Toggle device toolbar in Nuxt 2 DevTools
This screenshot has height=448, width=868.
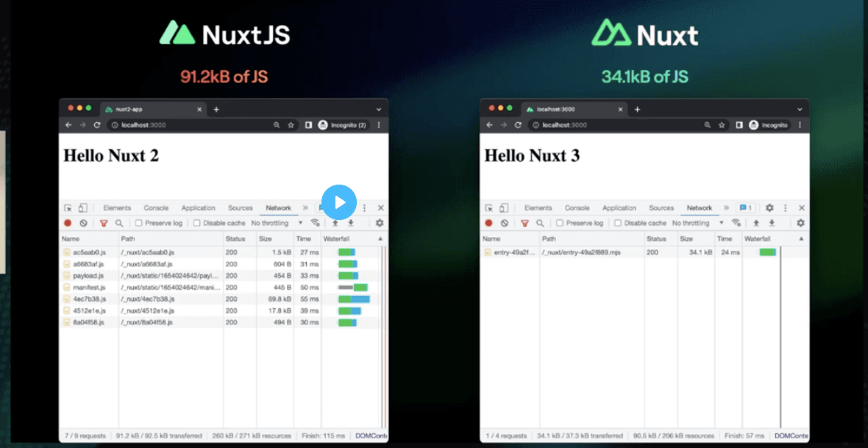pyautogui.click(x=82, y=208)
